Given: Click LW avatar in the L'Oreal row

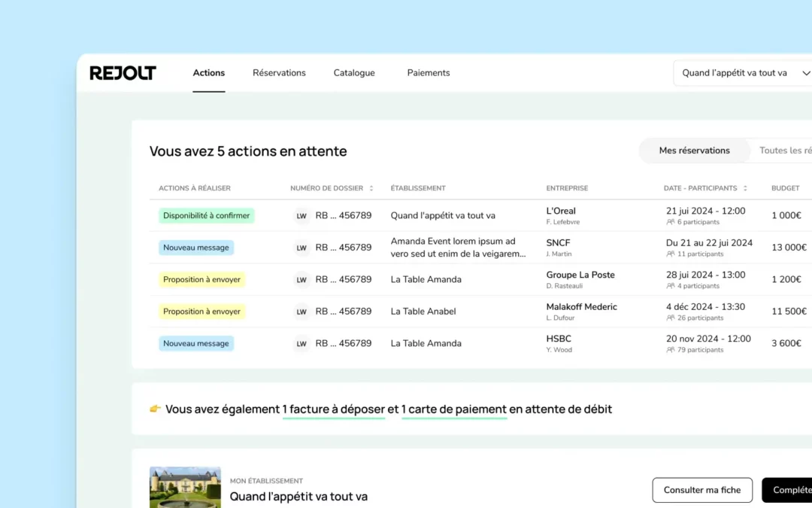Looking at the screenshot, I should pyautogui.click(x=301, y=216).
